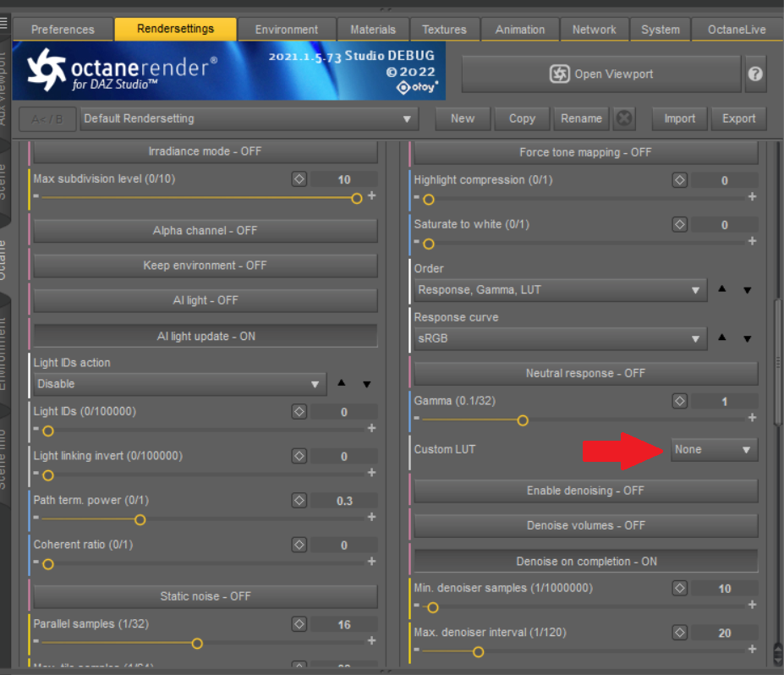This screenshot has width=784, height=675.
Task: Toggle Denoise volumes - OFF
Action: point(586,525)
